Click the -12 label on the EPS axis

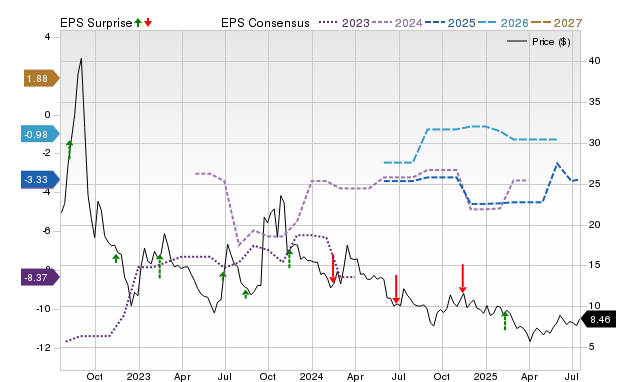[x=43, y=348]
